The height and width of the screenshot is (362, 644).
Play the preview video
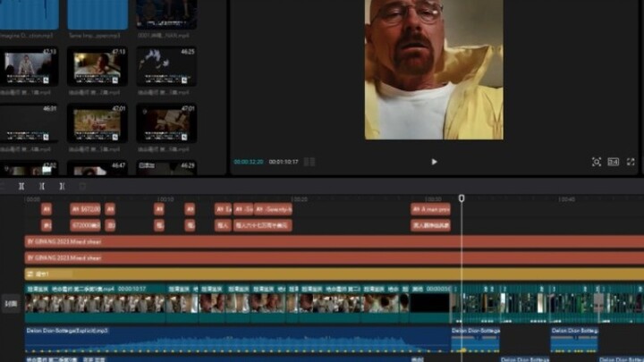click(434, 162)
